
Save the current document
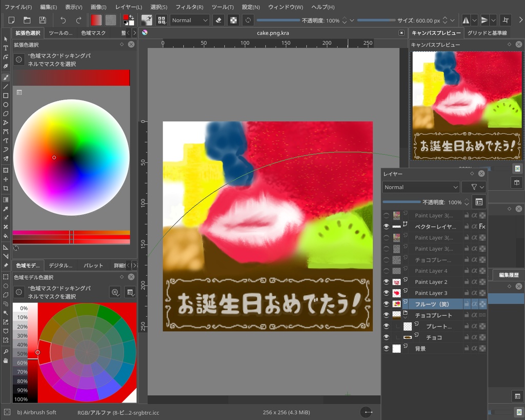coord(43,20)
